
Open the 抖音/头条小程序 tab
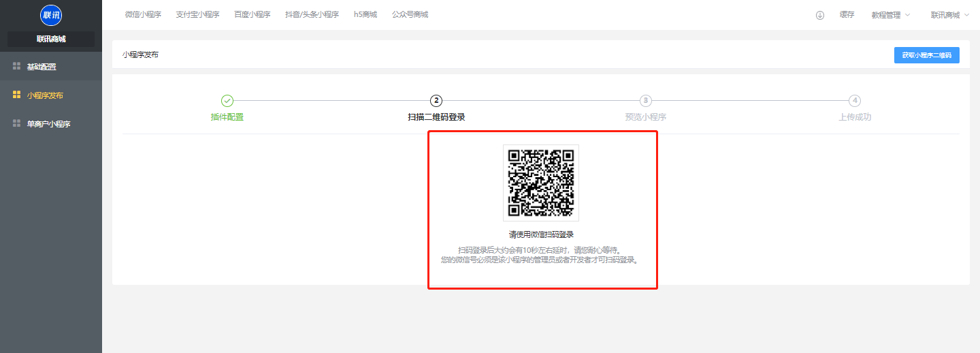click(x=312, y=14)
